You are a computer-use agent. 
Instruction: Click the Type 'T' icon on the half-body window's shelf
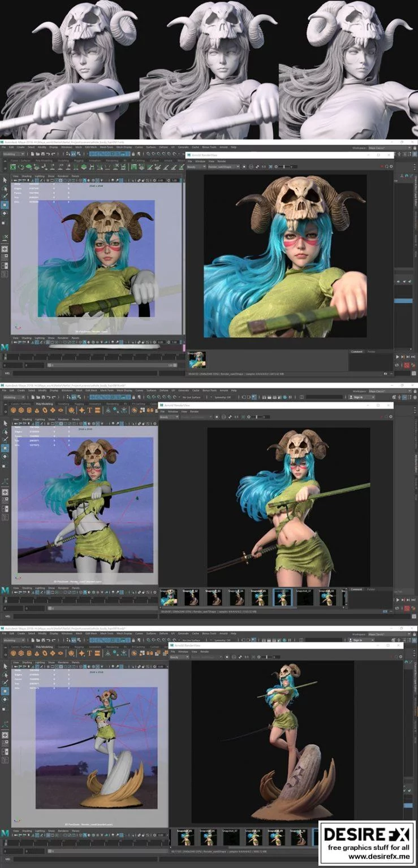click(x=89, y=410)
